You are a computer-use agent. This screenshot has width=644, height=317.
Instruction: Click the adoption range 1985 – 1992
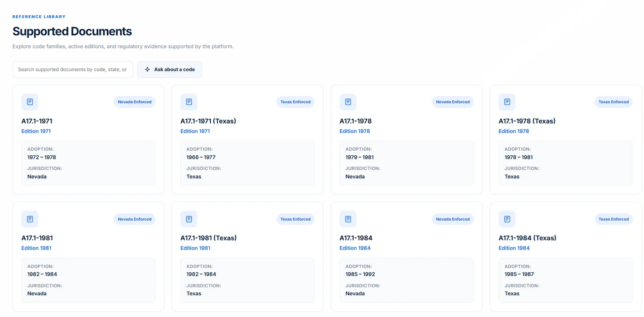point(360,274)
